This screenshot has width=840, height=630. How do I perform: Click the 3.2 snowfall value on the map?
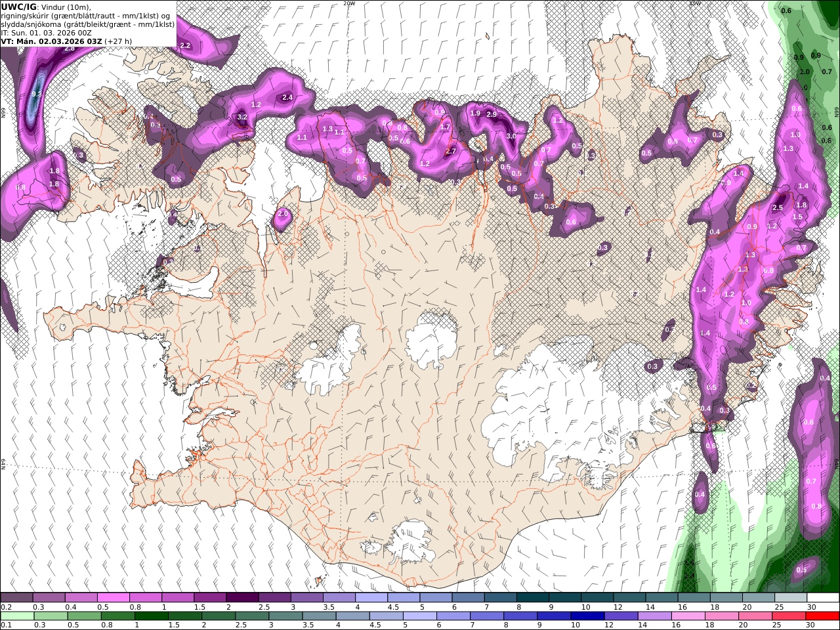(241, 117)
